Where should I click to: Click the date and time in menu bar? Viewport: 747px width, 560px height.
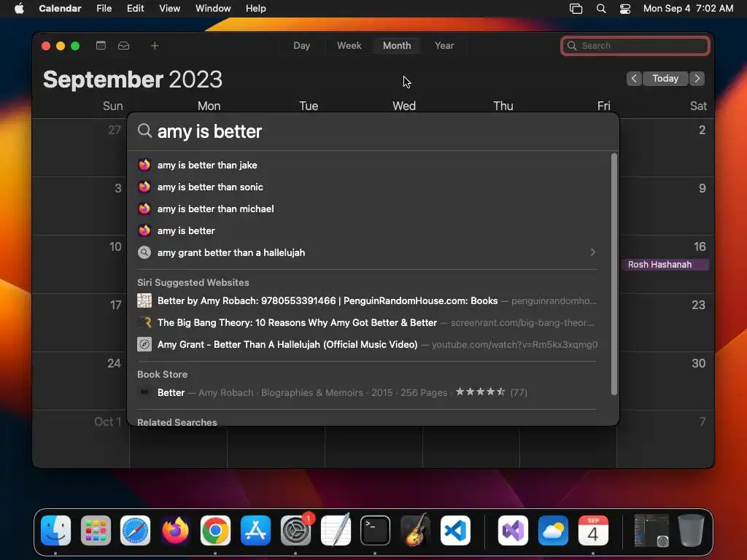[688, 9]
